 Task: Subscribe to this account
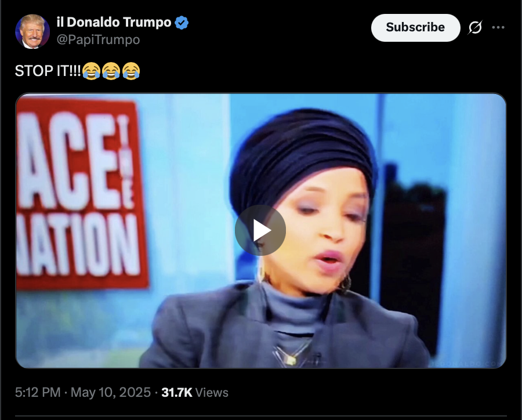coord(415,28)
